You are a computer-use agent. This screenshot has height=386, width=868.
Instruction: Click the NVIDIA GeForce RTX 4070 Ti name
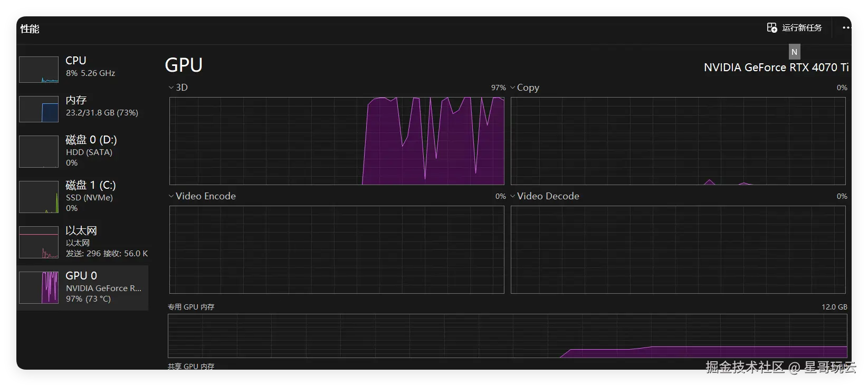pos(776,67)
